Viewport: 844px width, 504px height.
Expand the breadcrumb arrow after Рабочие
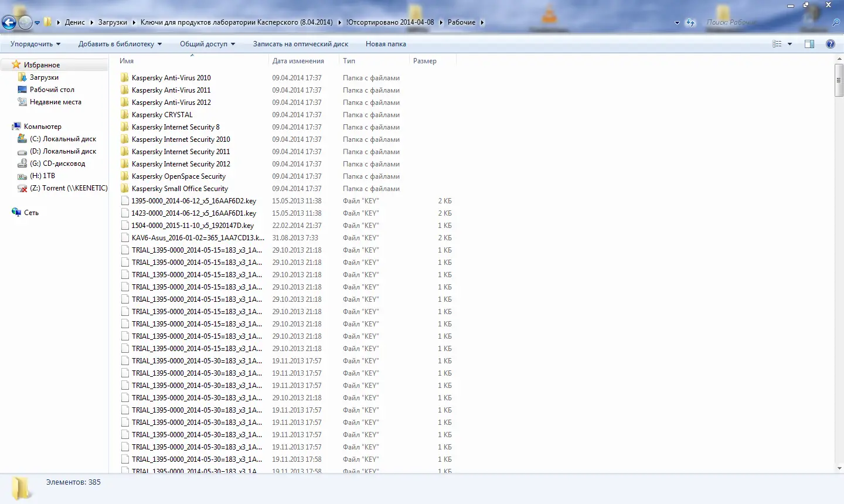(482, 22)
